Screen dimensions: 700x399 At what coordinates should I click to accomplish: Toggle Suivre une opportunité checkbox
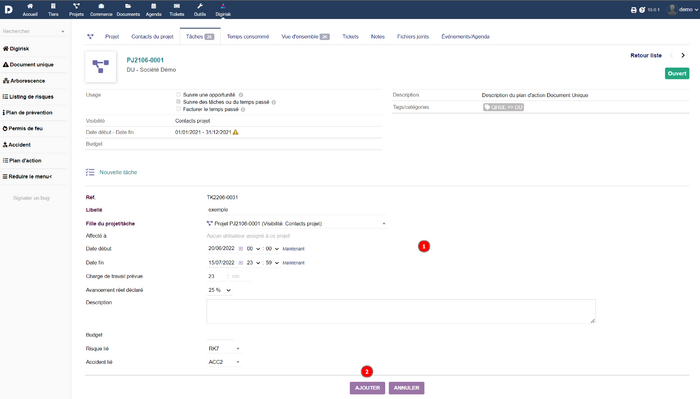point(179,95)
